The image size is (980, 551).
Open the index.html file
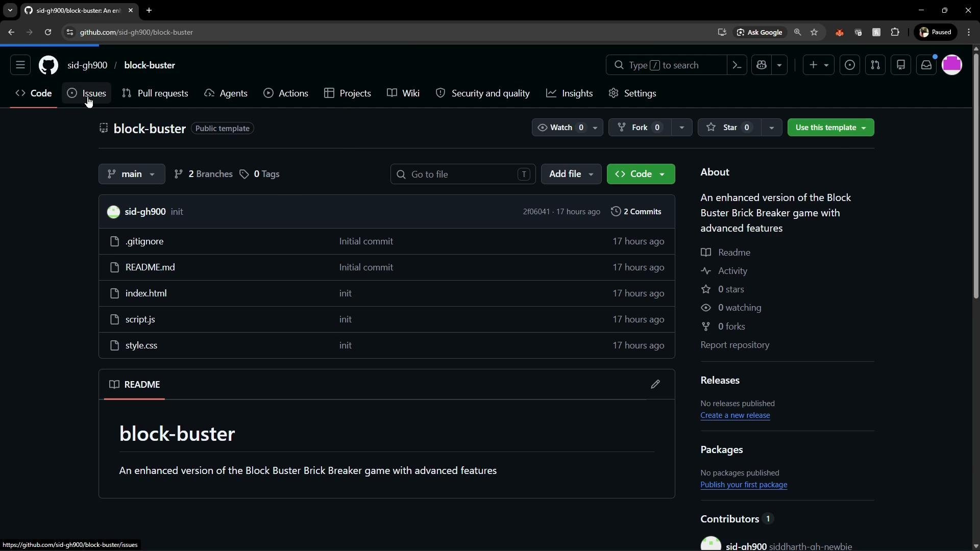tap(146, 293)
